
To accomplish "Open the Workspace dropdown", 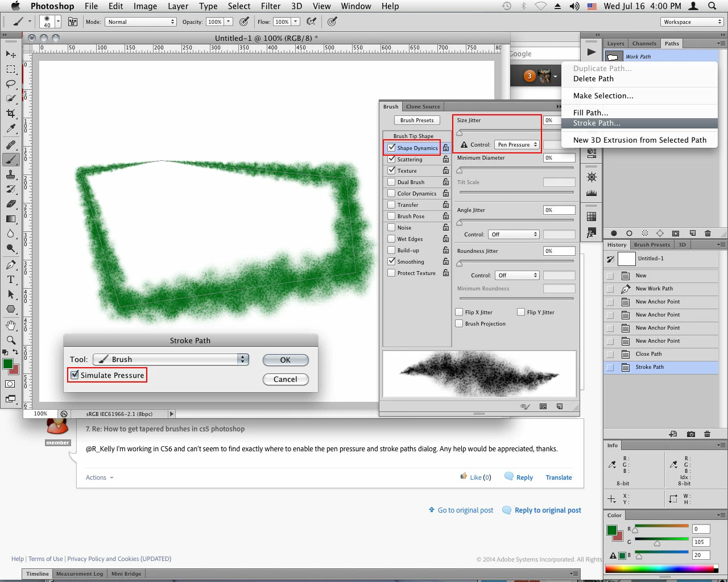I will (x=692, y=22).
